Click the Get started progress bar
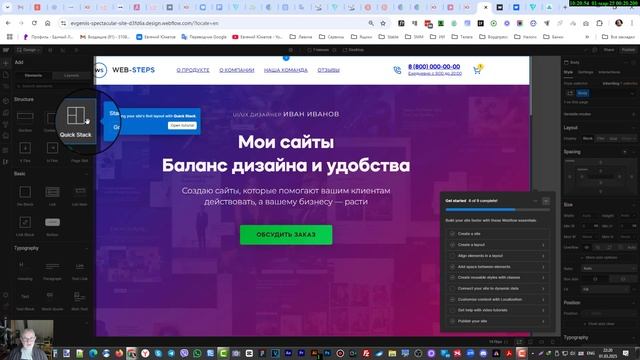 pyautogui.click(x=497, y=209)
